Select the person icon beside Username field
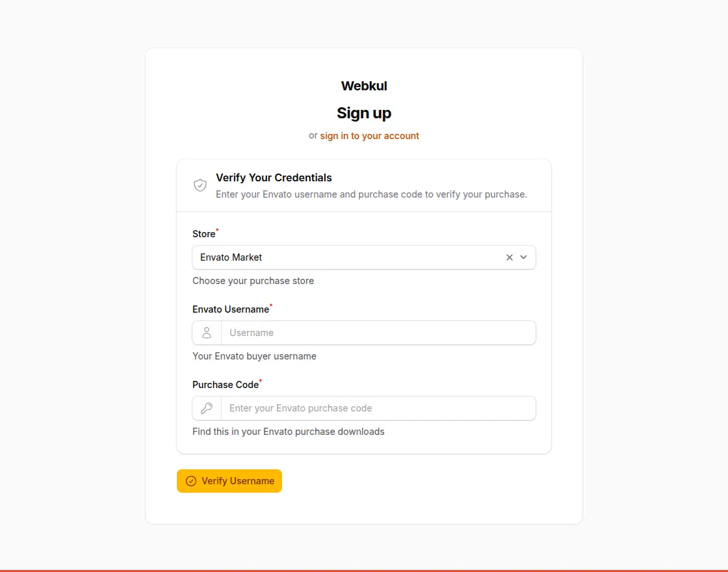Viewport: 728px width, 572px height. [x=206, y=332]
